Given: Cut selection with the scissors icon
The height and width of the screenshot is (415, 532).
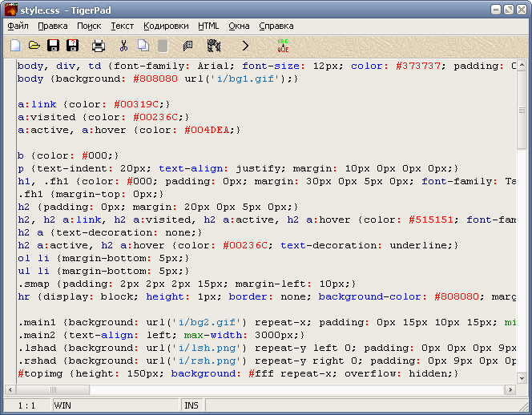Looking at the screenshot, I should coord(124,46).
